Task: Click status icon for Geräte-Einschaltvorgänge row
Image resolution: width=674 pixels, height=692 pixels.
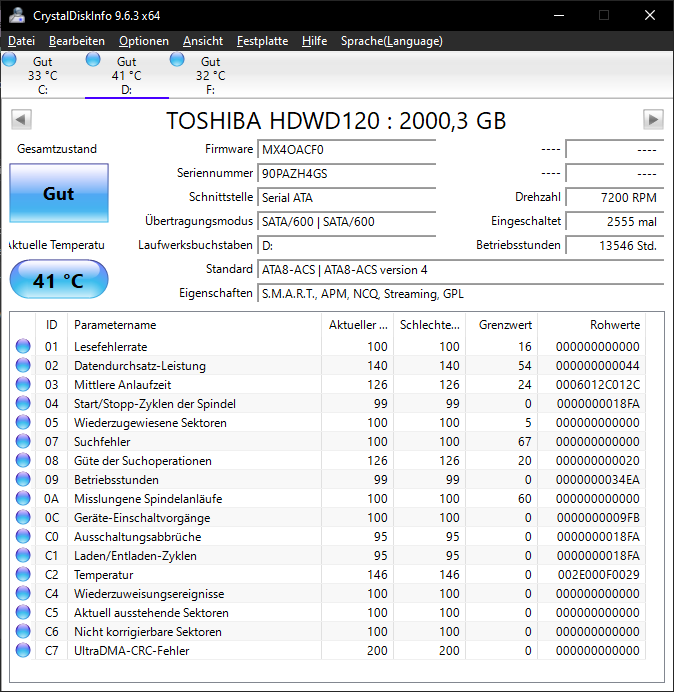Action: [x=23, y=517]
